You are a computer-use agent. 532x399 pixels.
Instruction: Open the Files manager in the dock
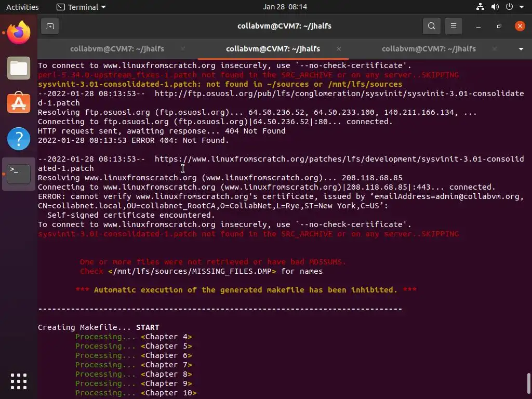[19, 68]
